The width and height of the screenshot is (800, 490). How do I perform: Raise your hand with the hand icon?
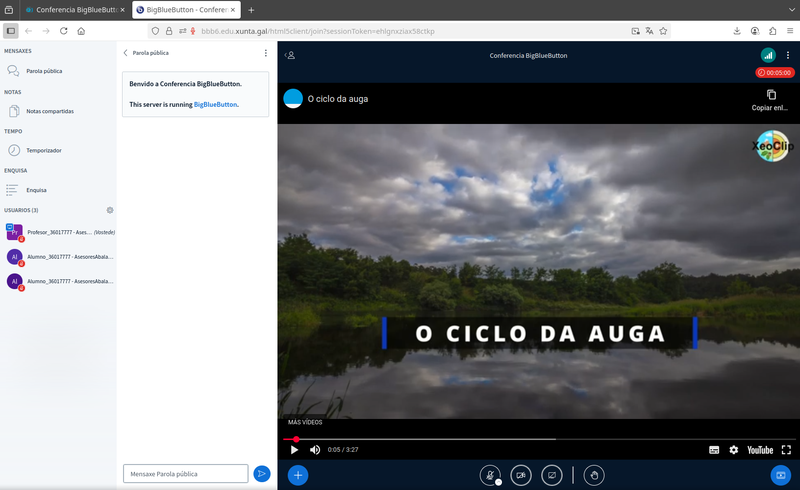pos(594,475)
